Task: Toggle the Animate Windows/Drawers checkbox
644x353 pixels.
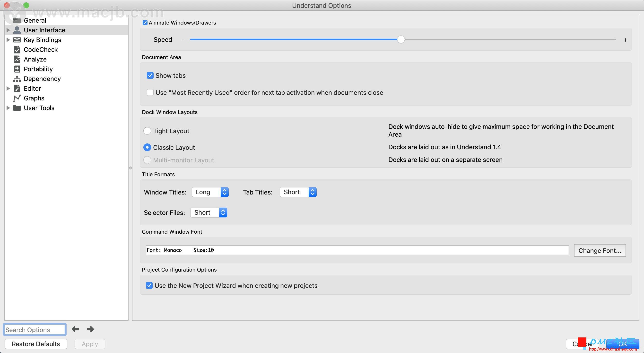Action: 145,22
